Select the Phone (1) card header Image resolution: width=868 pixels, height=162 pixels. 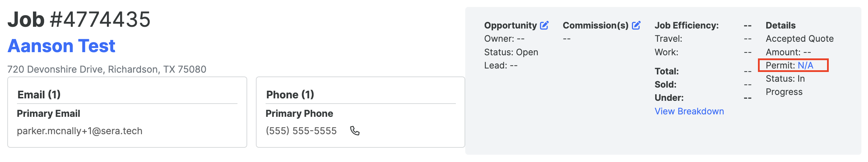(290, 95)
